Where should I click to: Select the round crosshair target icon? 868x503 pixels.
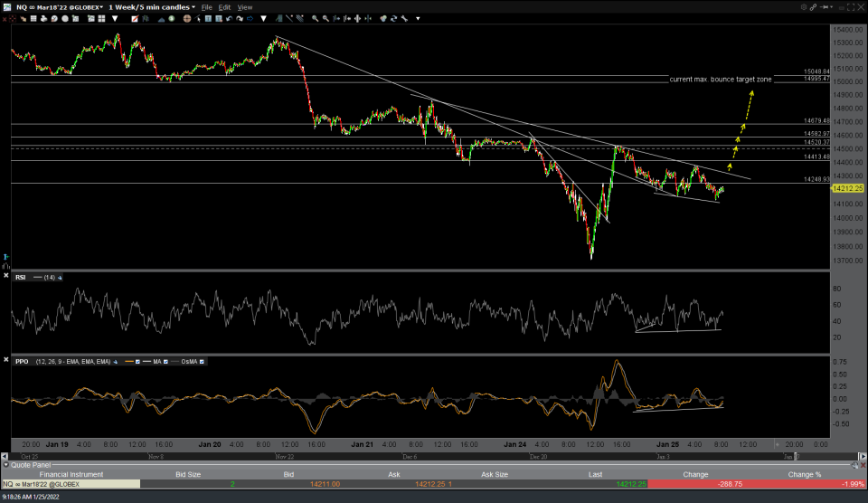tap(187, 18)
